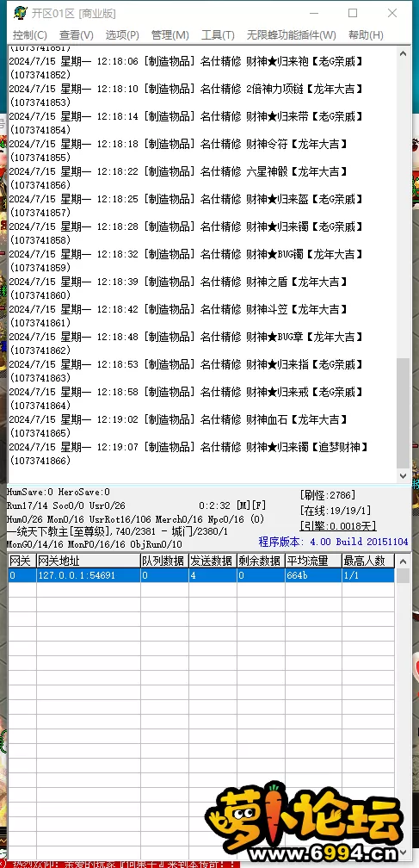The height and width of the screenshot is (868, 419).
Task: Click the 发送数据 column header
Action: [x=213, y=561]
